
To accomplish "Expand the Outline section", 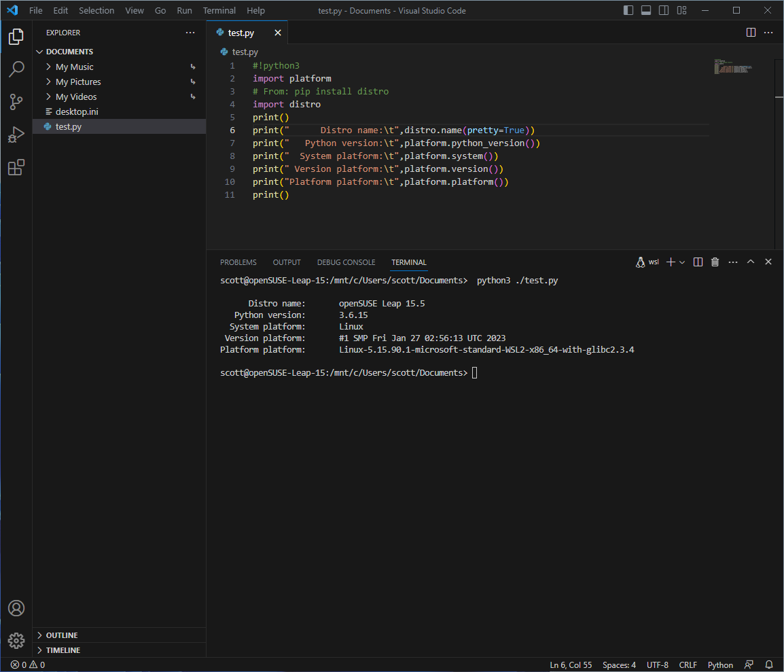I will 62,635.
